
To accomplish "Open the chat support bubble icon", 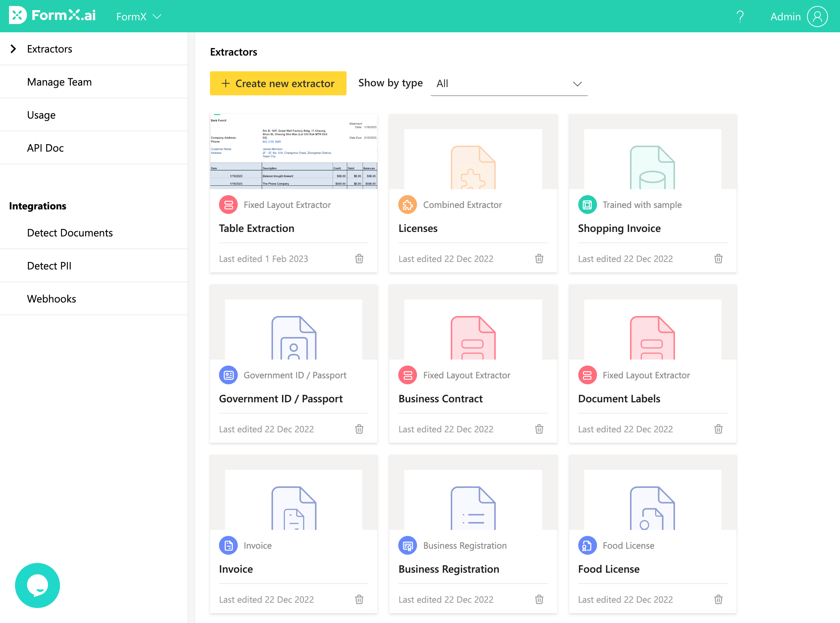I will click(x=37, y=585).
